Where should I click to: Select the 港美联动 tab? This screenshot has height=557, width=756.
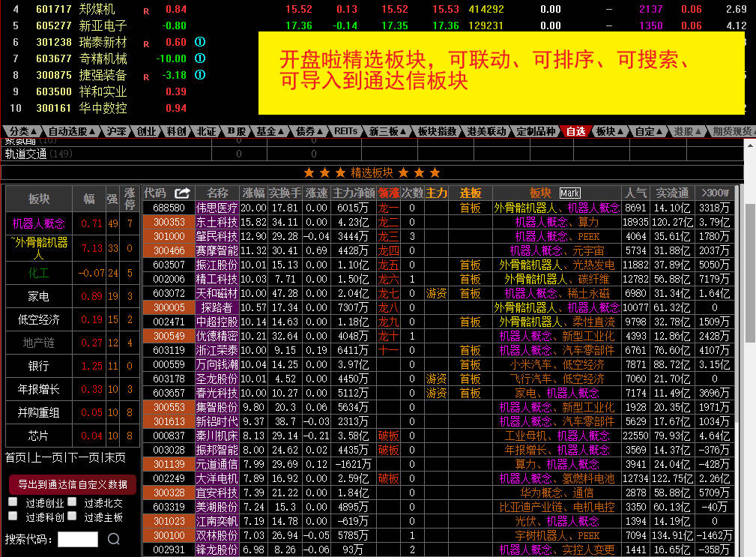(x=486, y=131)
